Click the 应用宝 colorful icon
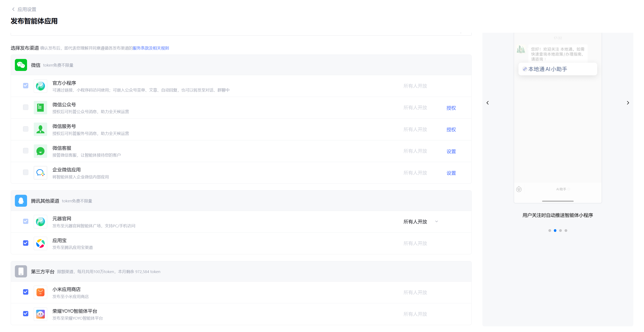This screenshot has height=332, width=644. click(x=40, y=243)
